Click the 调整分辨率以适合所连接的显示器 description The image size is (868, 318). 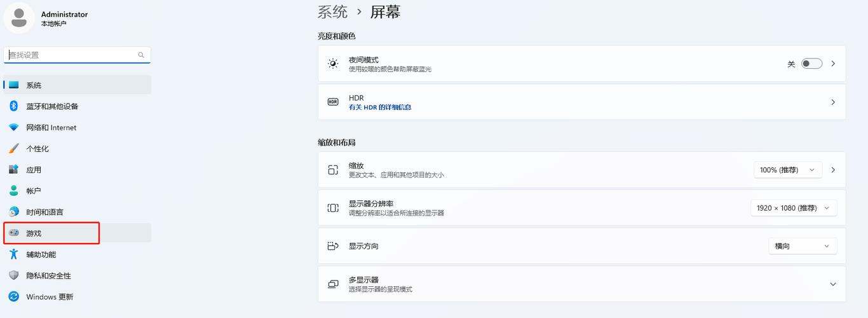(397, 213)
